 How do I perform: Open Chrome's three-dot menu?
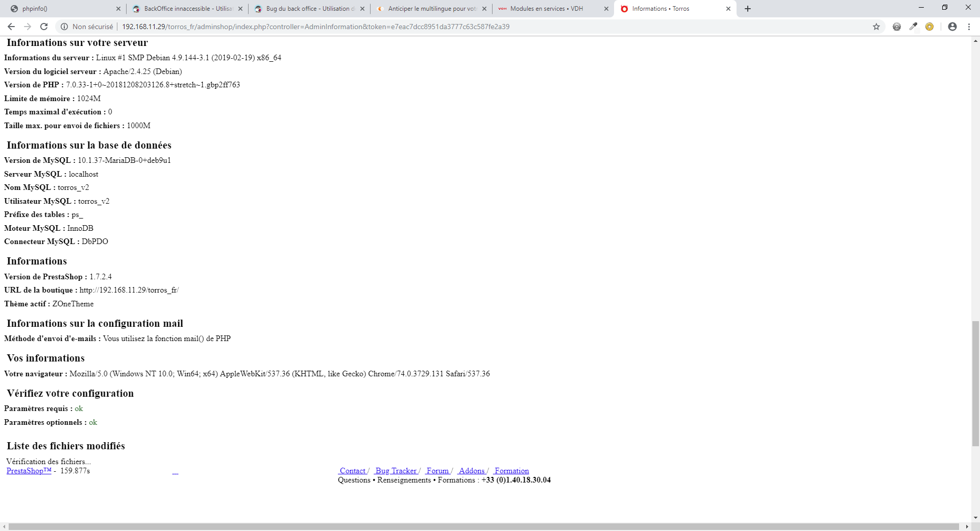(x=969, y=27)
